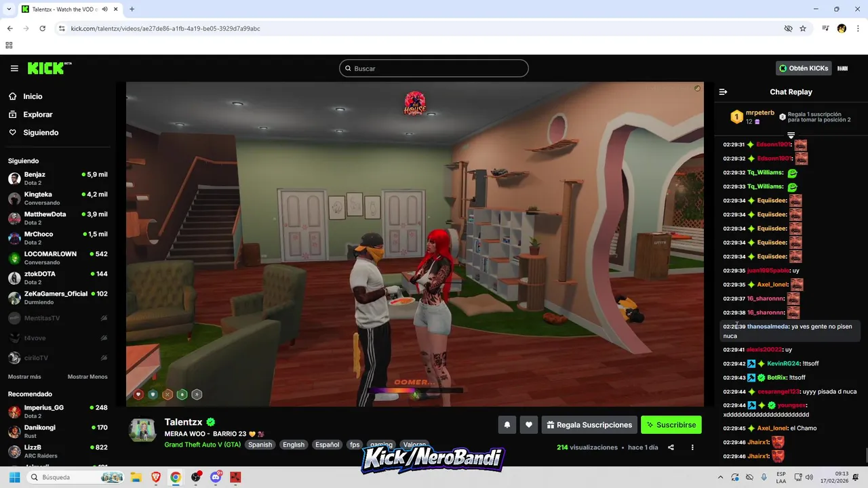Open ztokDOTA channel in sidebar
The image size is (868, 488).
tap(58, 277)
